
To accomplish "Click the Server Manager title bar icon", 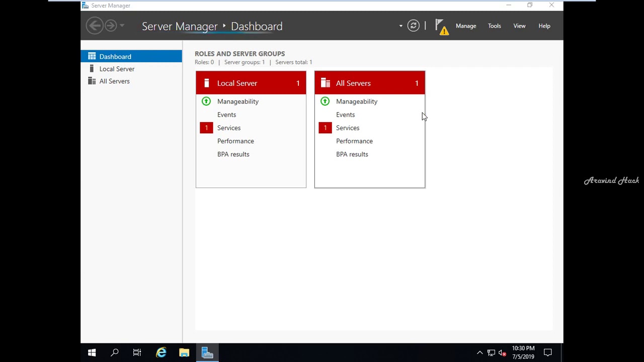I will [85, 6].
